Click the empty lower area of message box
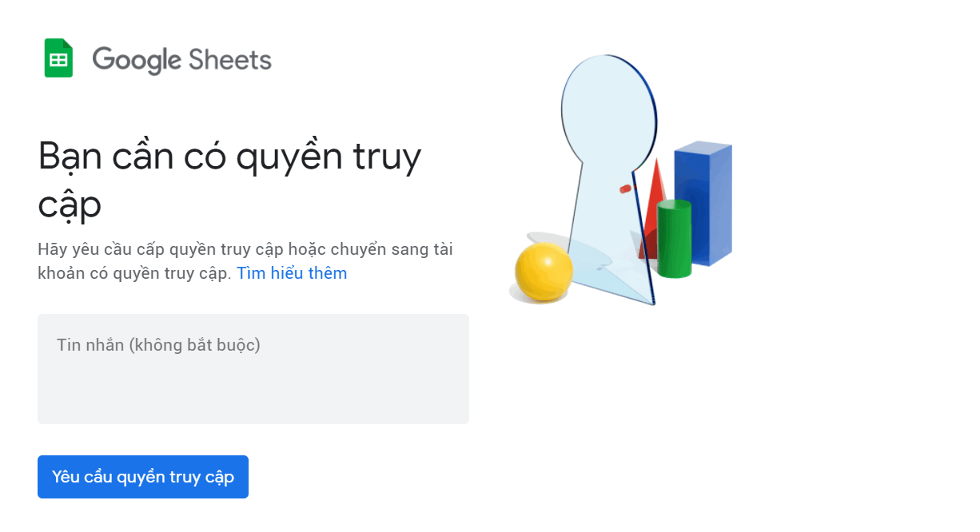Screen dimensions: 980x532 click(x=253, y=395)
